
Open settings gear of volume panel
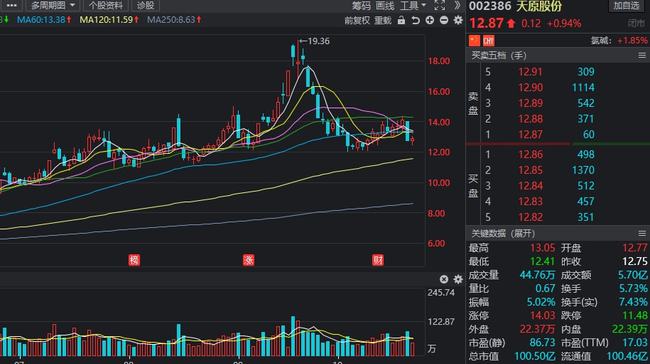point(458,279)
